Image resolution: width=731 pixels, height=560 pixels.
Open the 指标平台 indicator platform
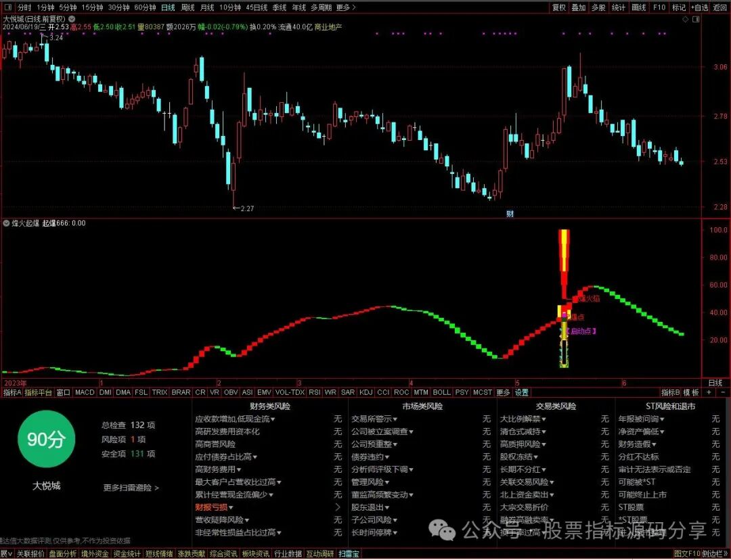pyautogui.click(x=39, y=392)
